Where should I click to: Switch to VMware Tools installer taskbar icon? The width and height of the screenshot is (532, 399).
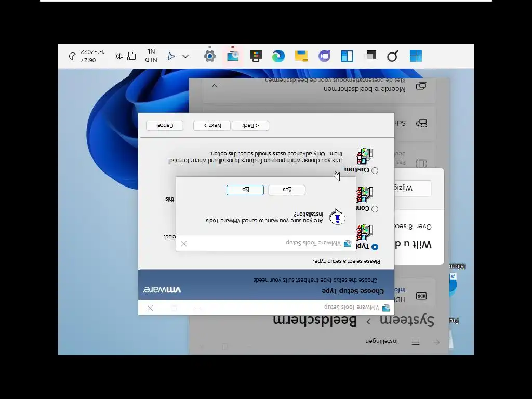coord(233,56)
